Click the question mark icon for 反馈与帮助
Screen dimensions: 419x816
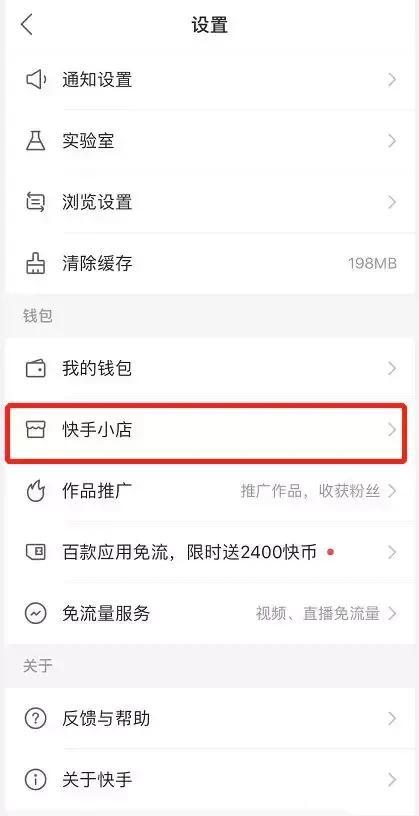point(36,719)
